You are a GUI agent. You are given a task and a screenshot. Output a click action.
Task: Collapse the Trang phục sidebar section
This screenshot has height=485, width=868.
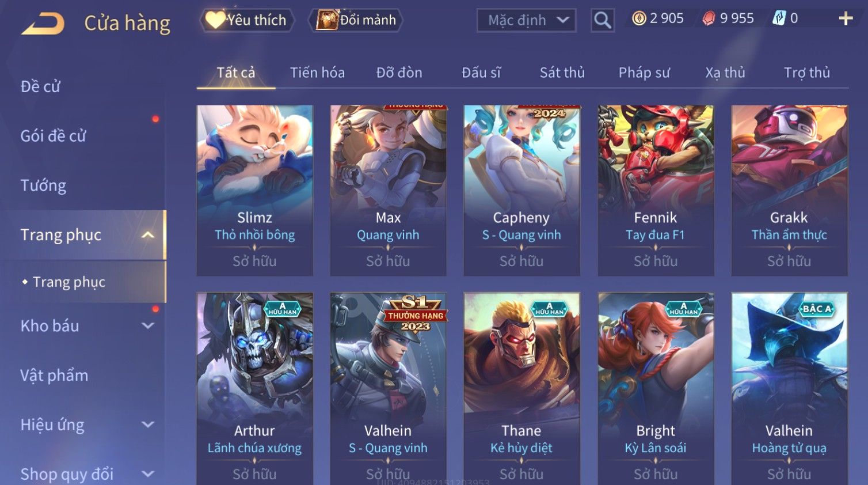(x=148, y=235)
